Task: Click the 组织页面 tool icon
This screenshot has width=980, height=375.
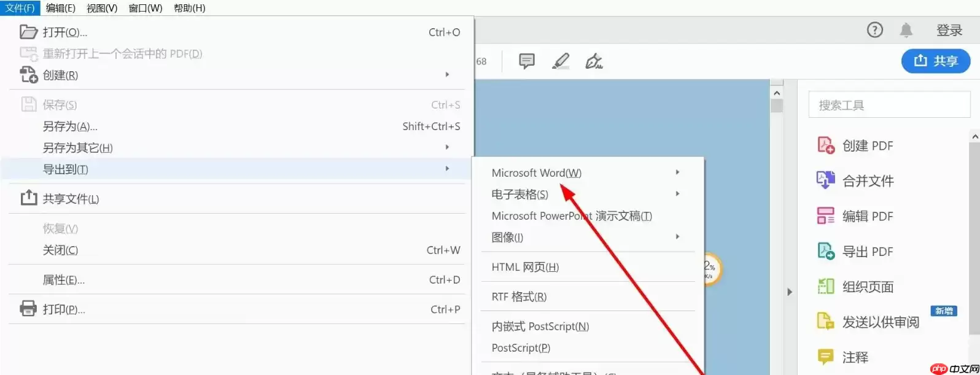Action: tap(826, 286)
